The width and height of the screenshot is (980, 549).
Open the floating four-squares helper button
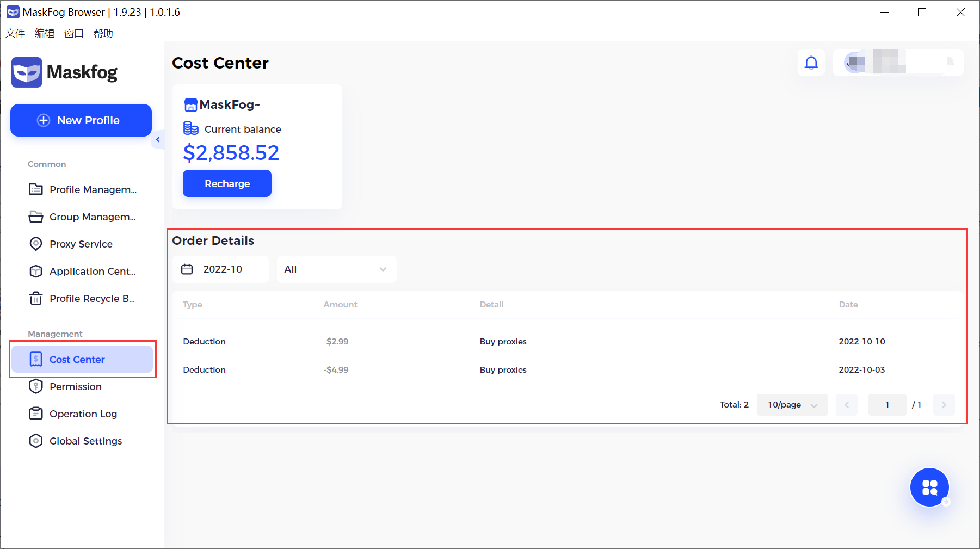tap(930, 488)
